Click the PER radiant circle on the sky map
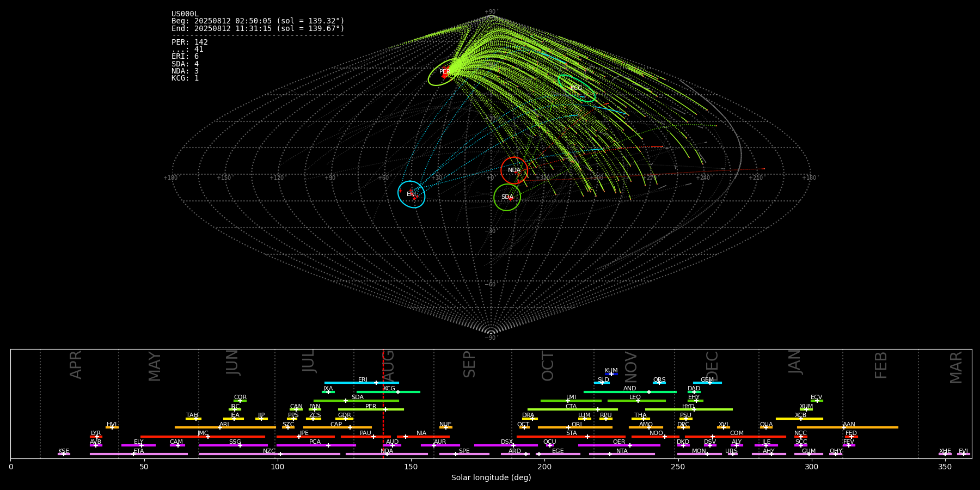The width and height of the screenshot is (980, 490). point(445,72)
